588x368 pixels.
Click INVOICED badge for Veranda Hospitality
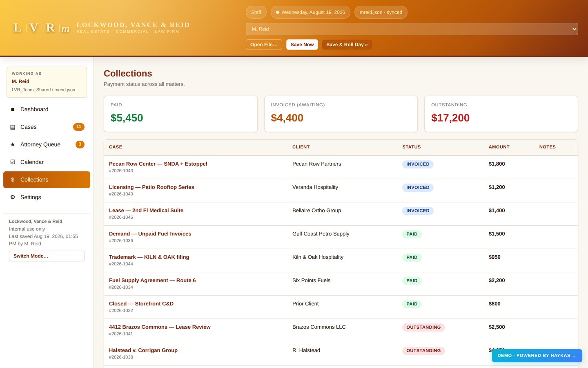pyautogui.click(x=418, y=188)
